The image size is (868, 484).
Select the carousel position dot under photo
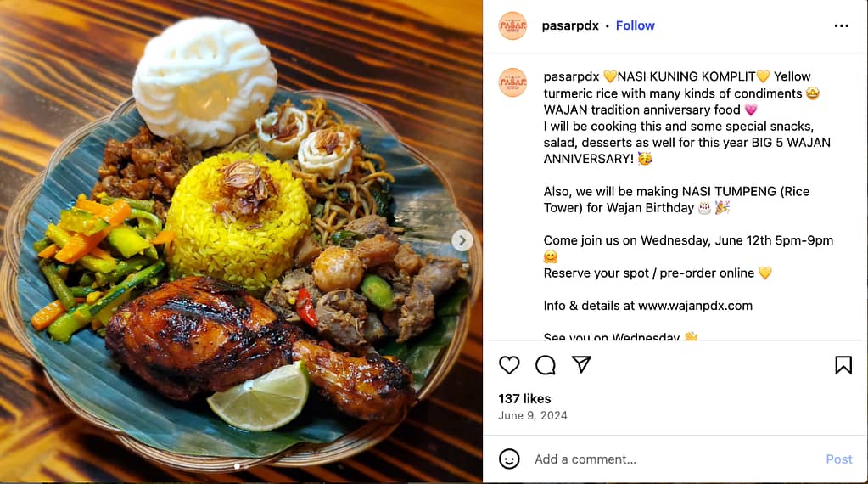click(237, 466)
